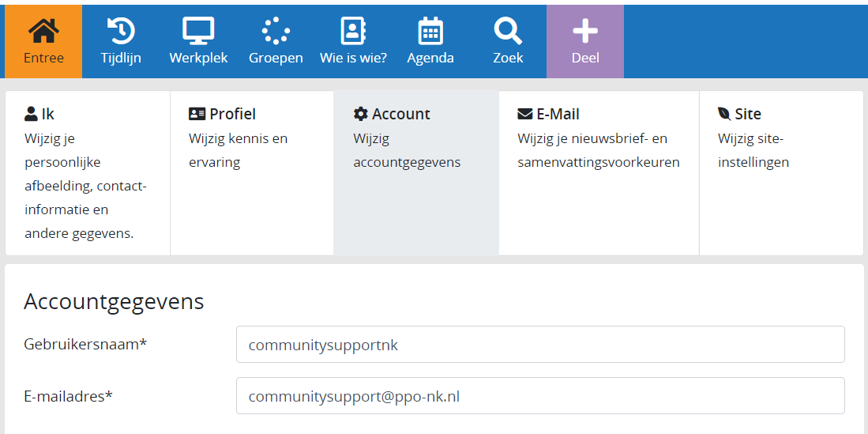Screen dimensions: 868x434
Task: Select the Account accountgegevens tab
Action: pos(416,173)
